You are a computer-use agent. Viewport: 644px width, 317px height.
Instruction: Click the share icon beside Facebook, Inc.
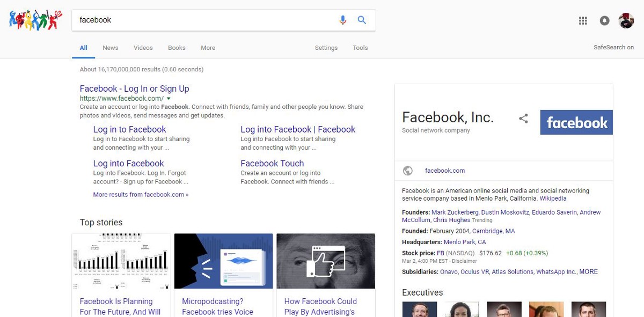click(523, 119)
